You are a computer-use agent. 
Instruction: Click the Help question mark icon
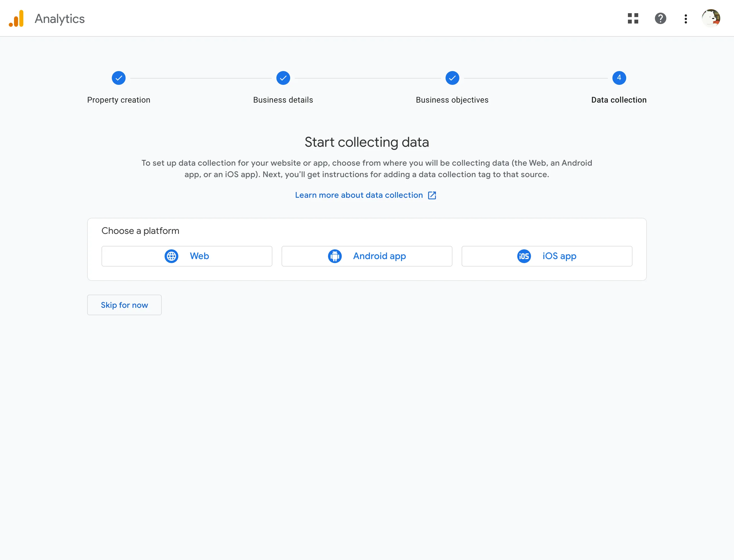tap(660, 18)
